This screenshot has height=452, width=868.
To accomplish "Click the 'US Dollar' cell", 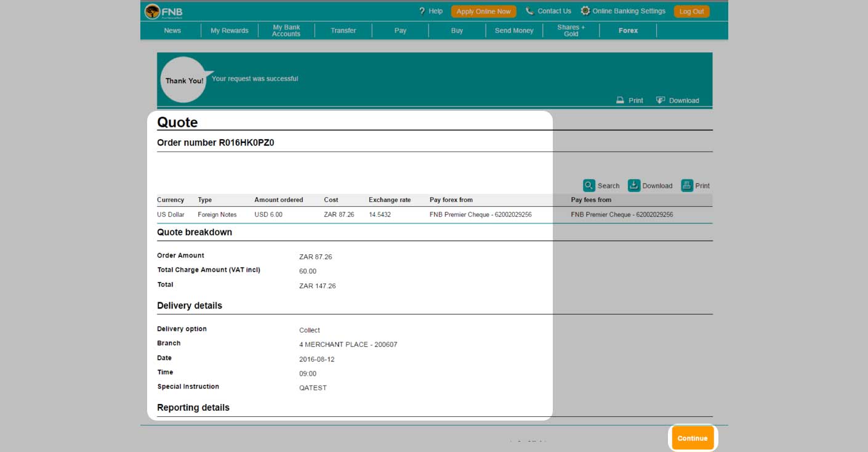I will click(x=171, y=215).
